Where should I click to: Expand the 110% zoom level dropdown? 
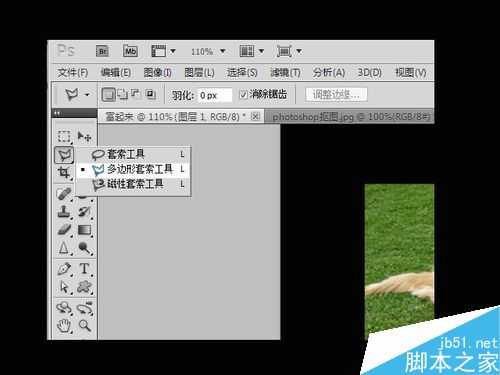(x=222, y=51)
